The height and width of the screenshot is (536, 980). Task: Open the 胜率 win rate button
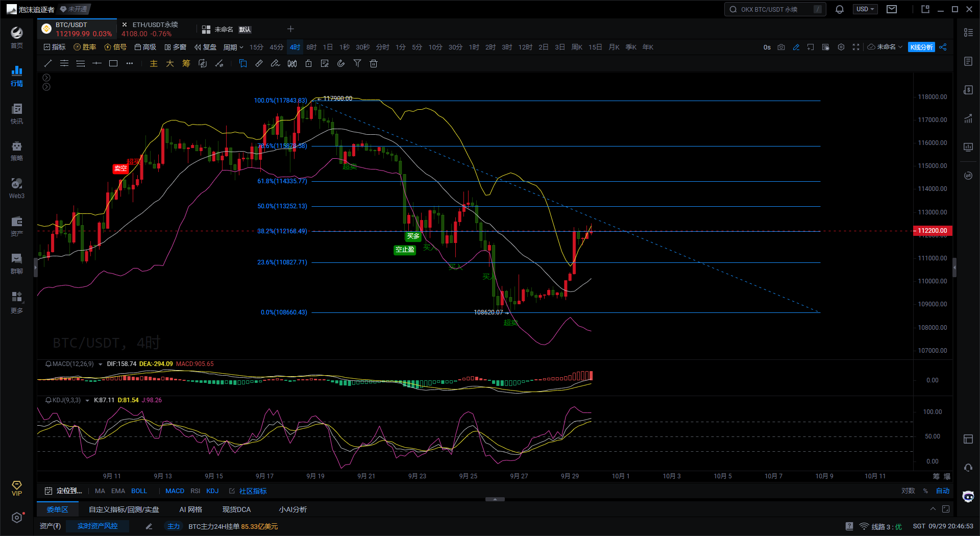pos(85,47)
